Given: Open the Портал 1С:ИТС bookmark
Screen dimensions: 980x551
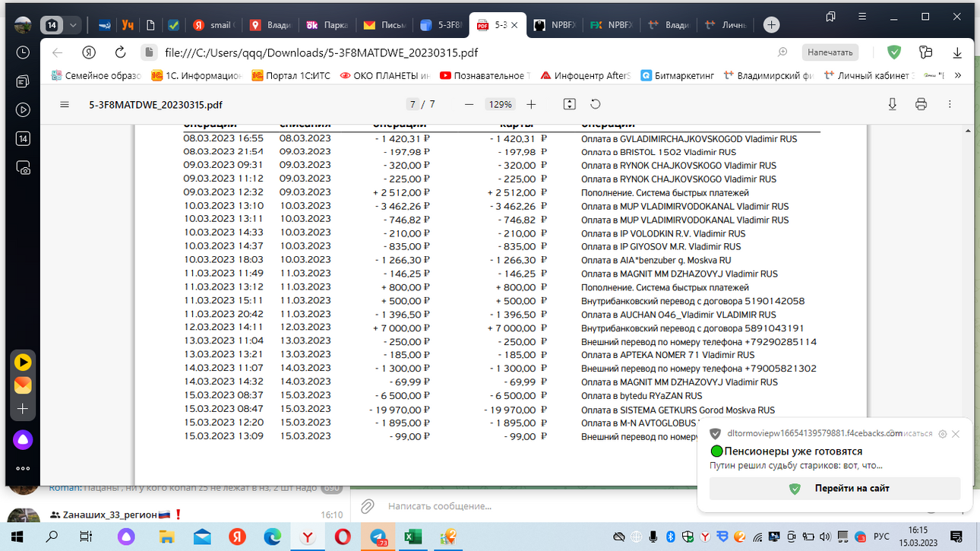Looking at the screenshot, I should point(291,75).
